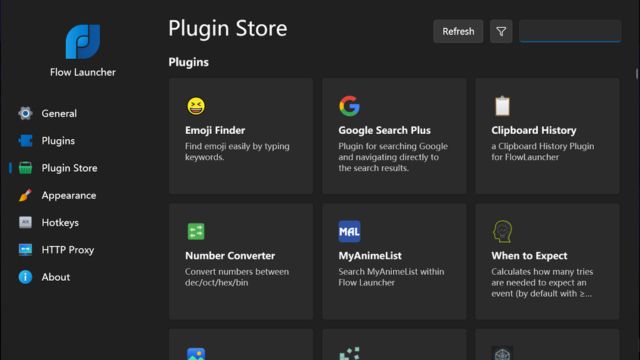Screen dimensions: 640x360
Task: Click 'a Clipboard History Plugin for FlowLauncher' text
Action: point(542,151)
